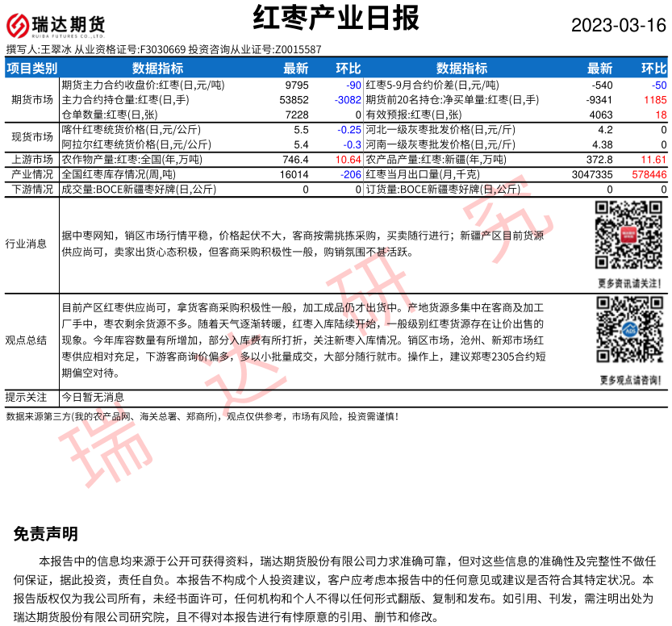The image size is (672, 626).
Task: Select the 红枣产业日报 report title
Action: click(336, 18)
